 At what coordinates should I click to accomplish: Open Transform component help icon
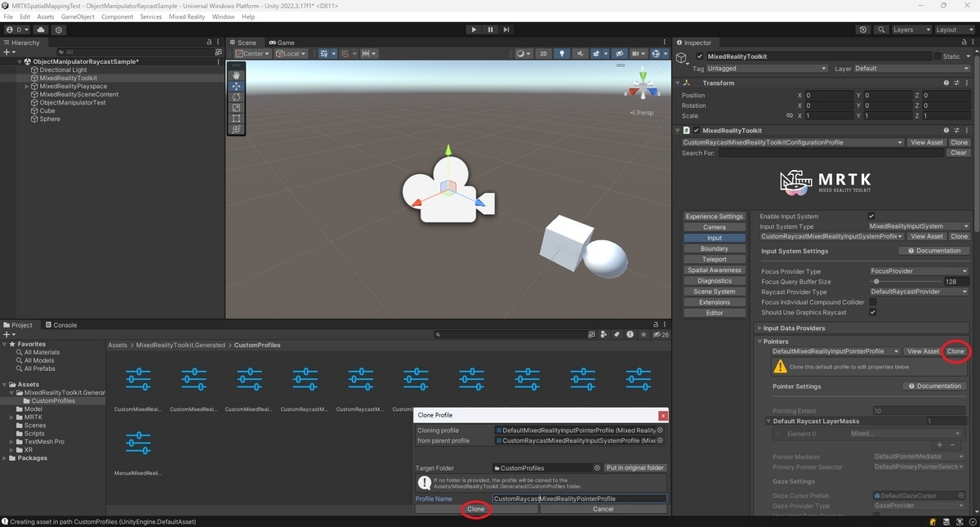point(947,83)
